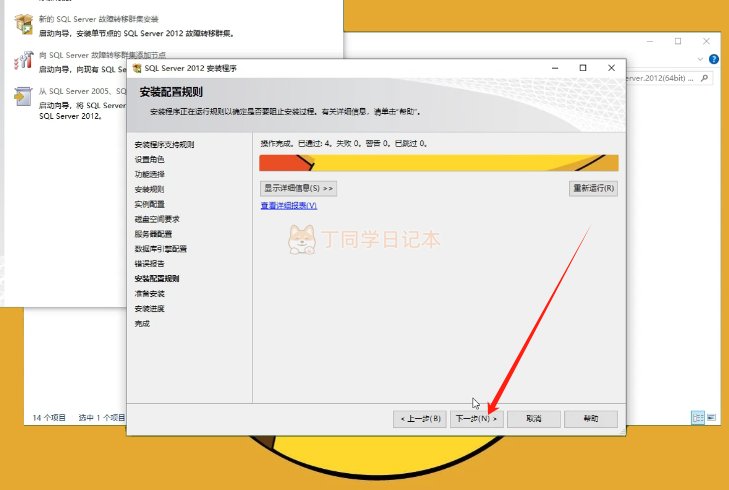Viewport: 729px width, 490px height.
Task: Close the SQL Server 2012 setup window
Action: (611, 68)
